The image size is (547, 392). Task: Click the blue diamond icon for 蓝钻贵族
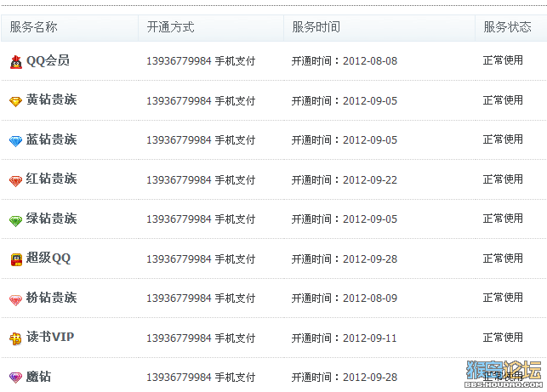click(x=15, y=141)
